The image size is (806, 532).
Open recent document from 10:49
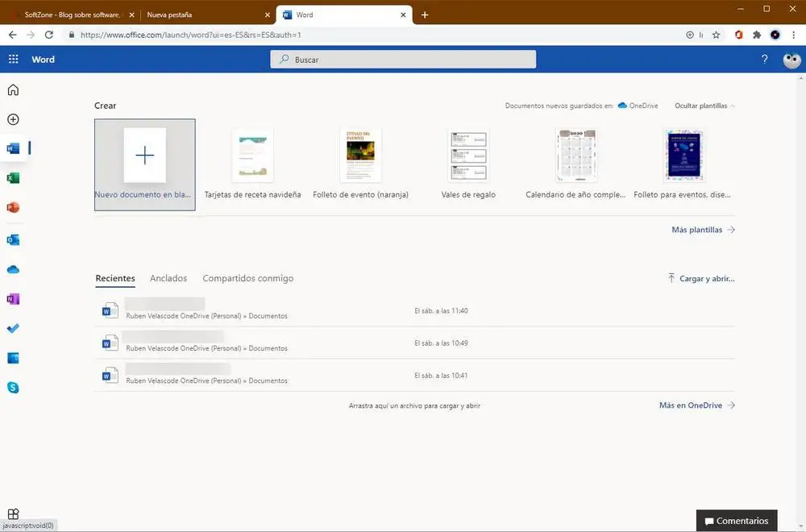pos(415,343)
